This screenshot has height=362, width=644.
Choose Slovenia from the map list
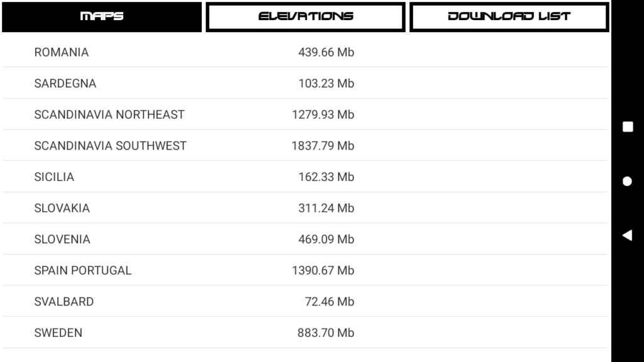(306, 239)
